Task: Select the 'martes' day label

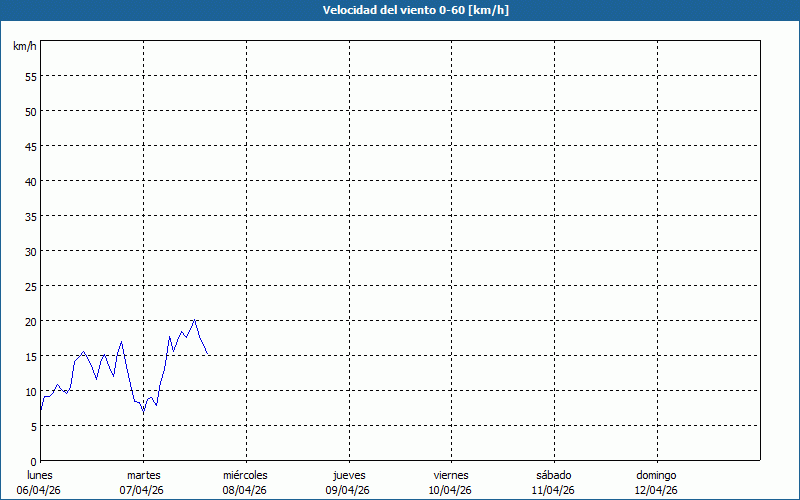Action: [143, 475]
